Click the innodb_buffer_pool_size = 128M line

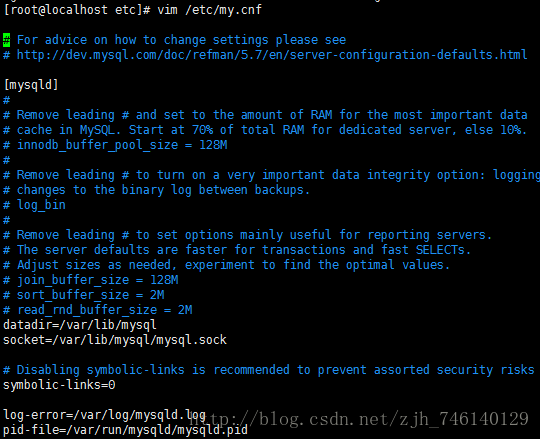click(115, 145)
